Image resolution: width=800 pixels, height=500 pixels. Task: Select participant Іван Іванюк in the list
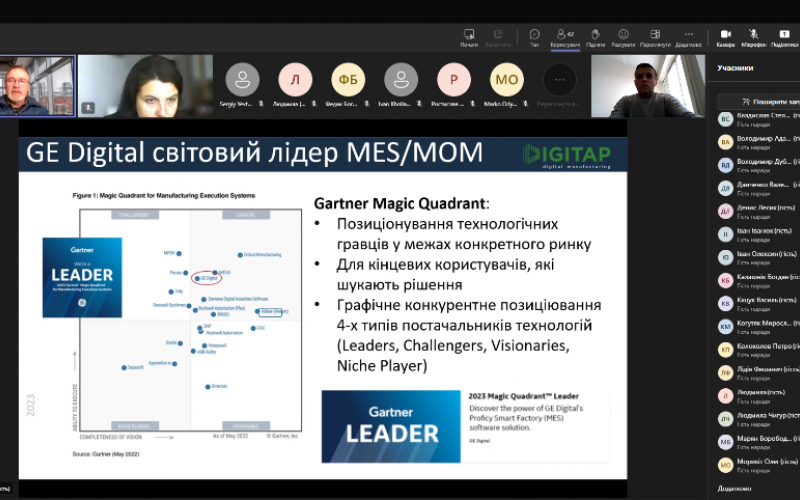tap(758, 235)
